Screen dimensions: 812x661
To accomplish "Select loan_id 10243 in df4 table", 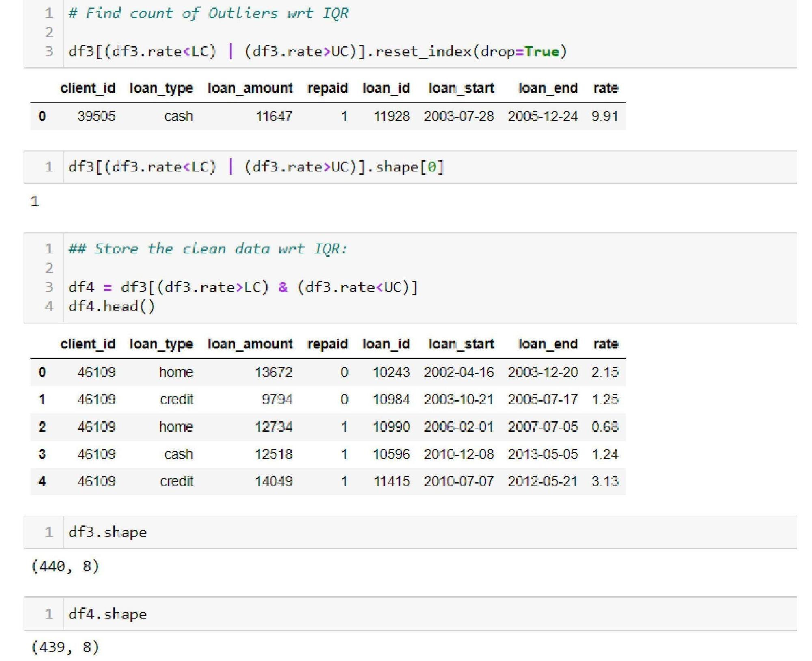I will click(391, 372).
